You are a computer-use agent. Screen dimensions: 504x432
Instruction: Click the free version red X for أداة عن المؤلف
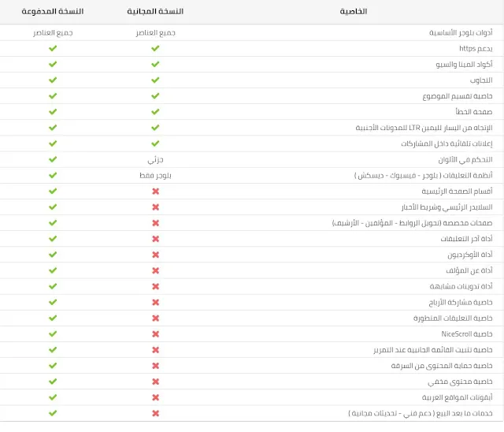[x=155, y=270]
